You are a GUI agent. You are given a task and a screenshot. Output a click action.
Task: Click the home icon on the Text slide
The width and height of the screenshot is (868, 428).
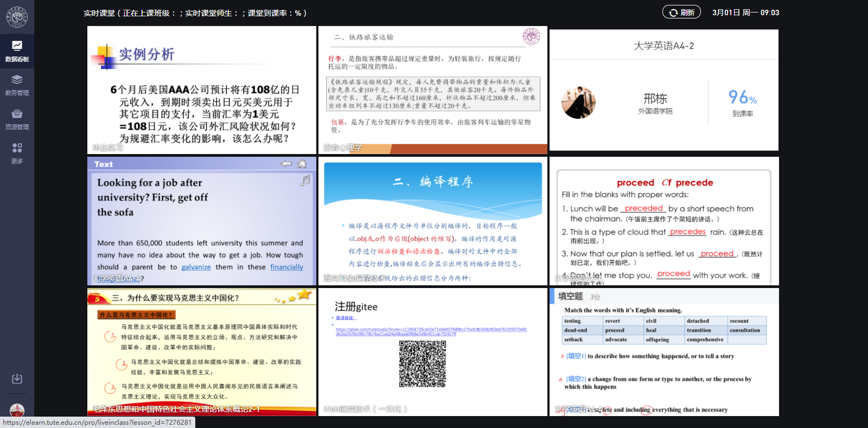[302, 164]
